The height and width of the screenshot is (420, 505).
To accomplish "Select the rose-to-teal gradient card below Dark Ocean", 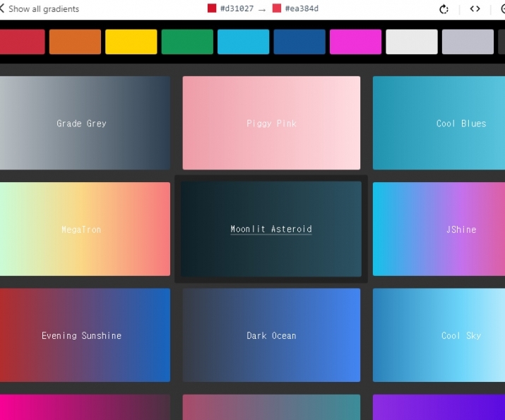I will 271,407.
